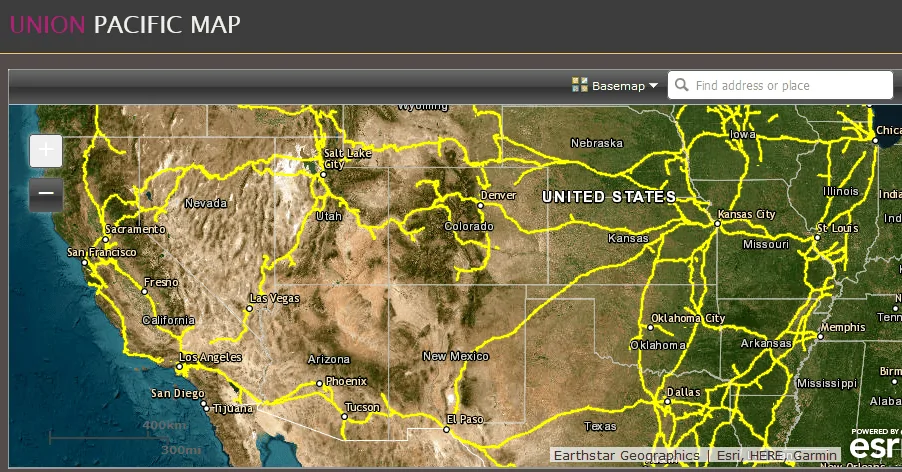
Task: Click the Tucson label
Action: [x=362, y=407]
